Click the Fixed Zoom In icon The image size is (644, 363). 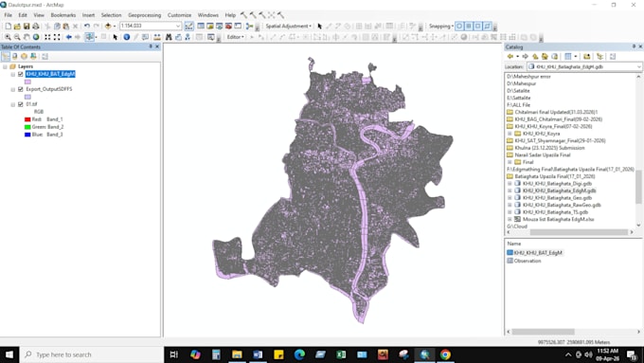click(x=47, y=37)
